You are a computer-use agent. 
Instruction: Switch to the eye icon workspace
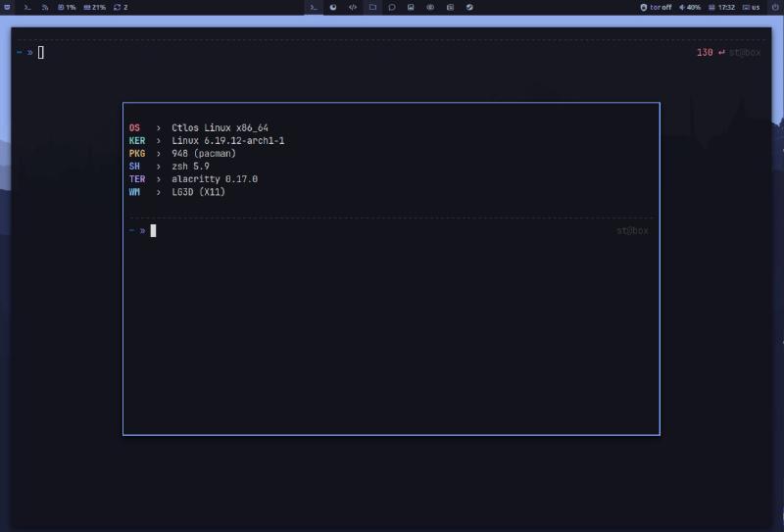pos(430,7)
